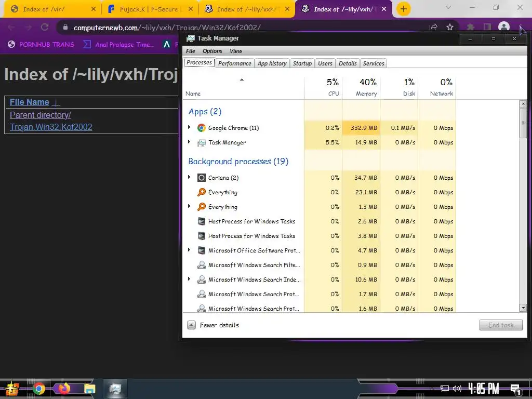This screenshot has width=532, height=399.
Task: Click the Task Manager process icon
Action: 201,142
